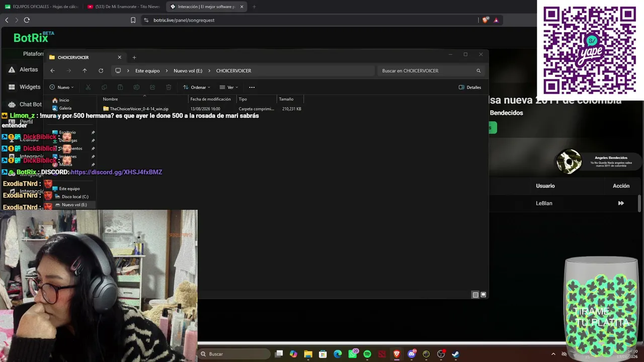Toggle the Detalles pane in Explorer
The image size is (644, 362).
(470, 87)
